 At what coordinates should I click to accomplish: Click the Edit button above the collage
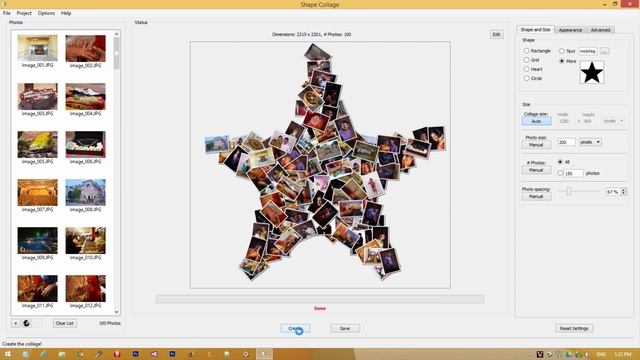click(x=496, y=34)
